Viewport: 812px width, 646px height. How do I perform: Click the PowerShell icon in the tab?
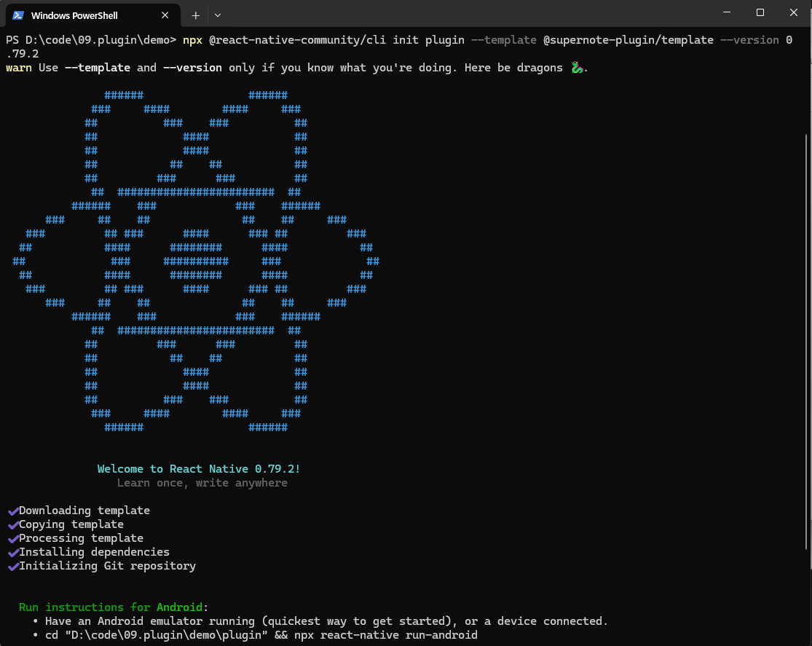[x=18, y=15]
